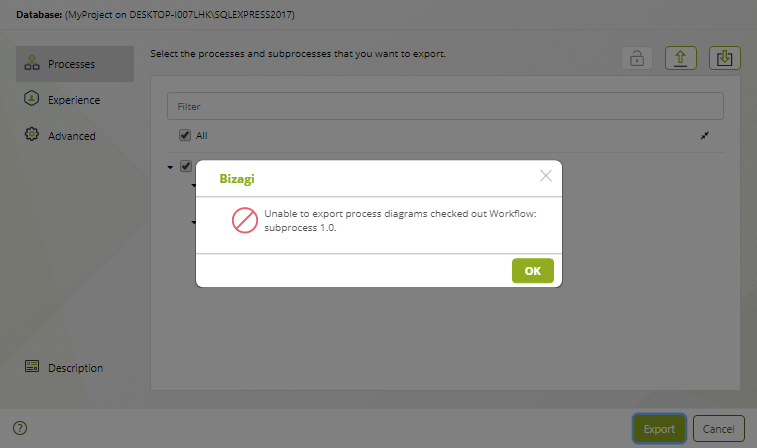
Task: Open the Description panel icon
Action: coord(32,366)
